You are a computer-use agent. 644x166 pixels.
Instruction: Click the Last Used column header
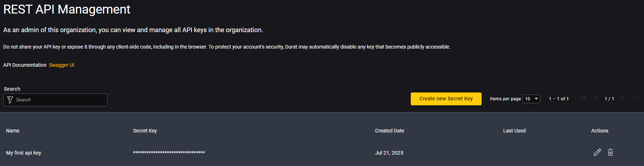[x=514, y=131]
